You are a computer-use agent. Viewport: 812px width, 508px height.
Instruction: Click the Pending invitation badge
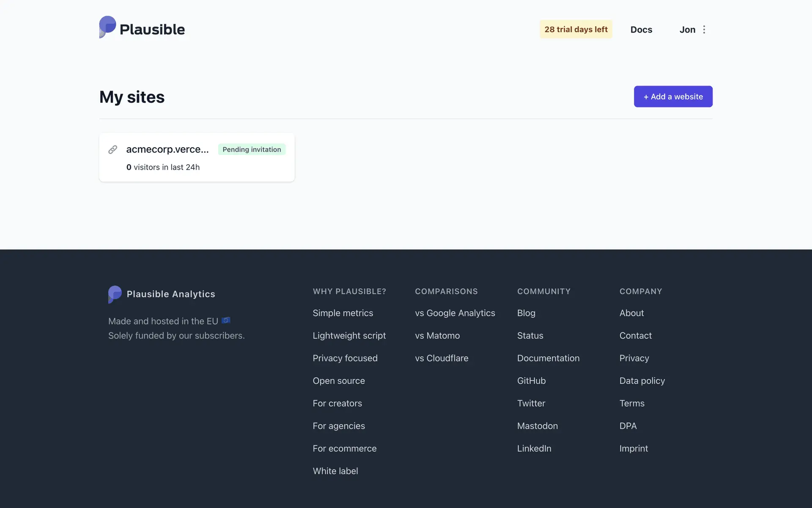pyautogui.click(x=252, y=149)
